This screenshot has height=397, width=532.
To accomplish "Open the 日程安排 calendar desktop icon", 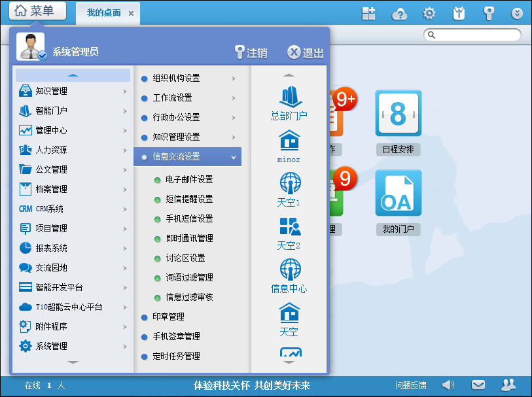I will [x=399, y=113].
